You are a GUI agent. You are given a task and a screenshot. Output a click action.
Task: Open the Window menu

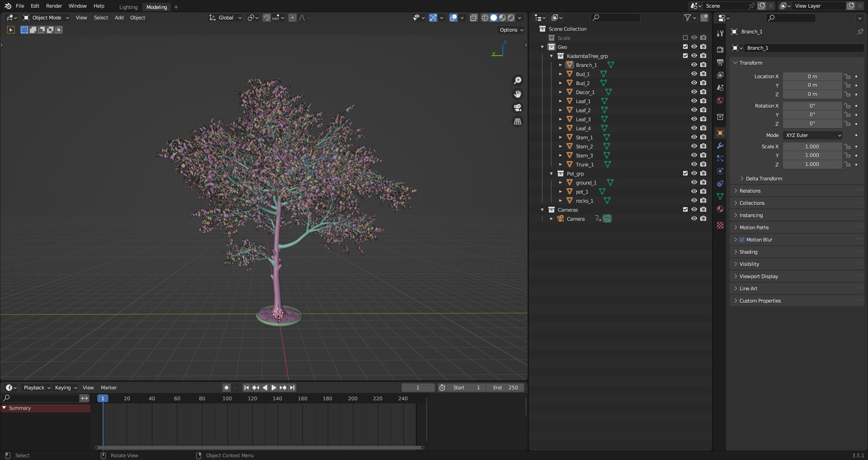click(x=78, y=6)
